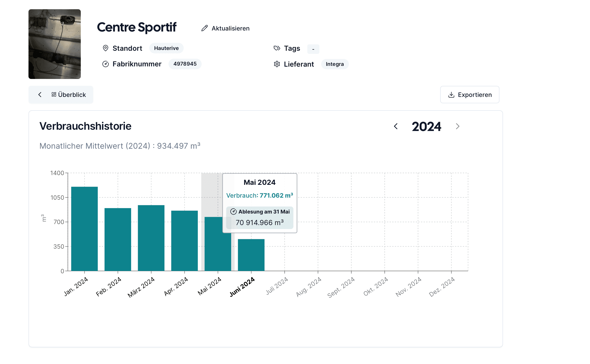Switch to previous year with left chevron

(396, 126)
